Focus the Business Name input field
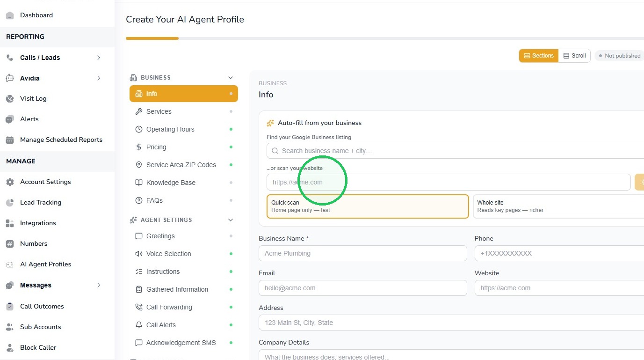 pos(362,253)
